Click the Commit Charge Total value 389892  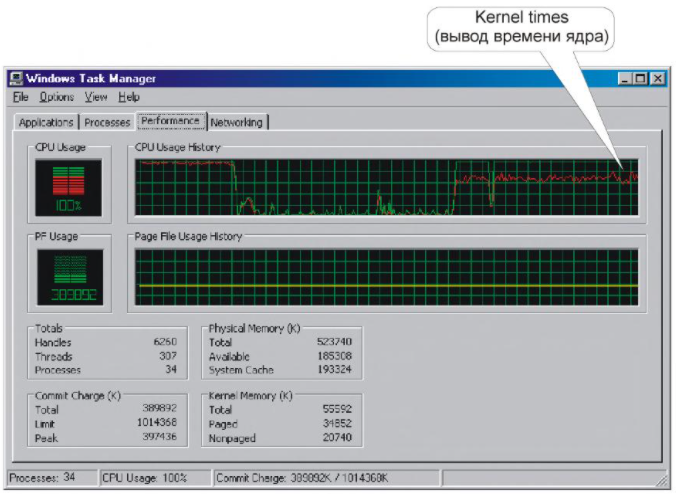click(160, 408)
